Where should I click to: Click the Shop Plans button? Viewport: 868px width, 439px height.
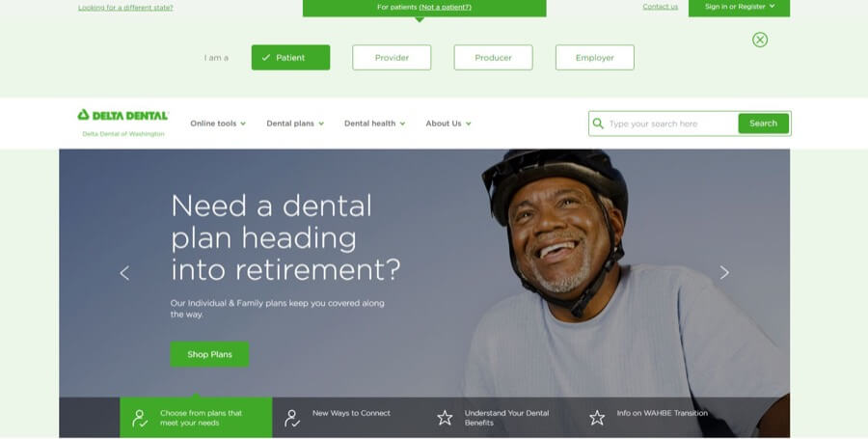click(210, 354)
